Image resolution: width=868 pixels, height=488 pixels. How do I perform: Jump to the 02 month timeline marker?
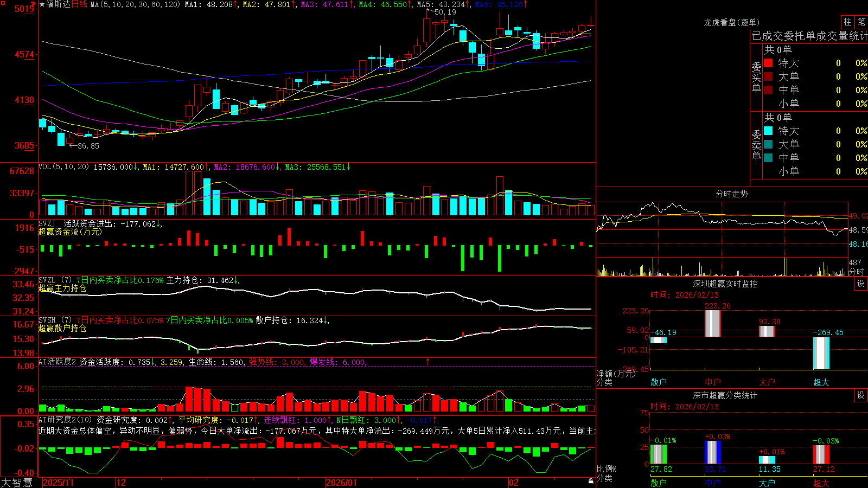(x=514, y=483)
